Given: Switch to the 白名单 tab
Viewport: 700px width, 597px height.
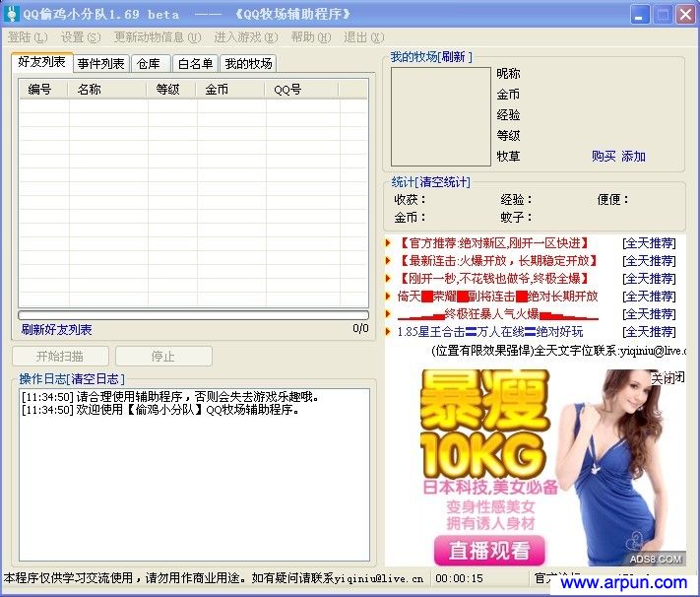Looking at the screenshot, I should [196, 64].
